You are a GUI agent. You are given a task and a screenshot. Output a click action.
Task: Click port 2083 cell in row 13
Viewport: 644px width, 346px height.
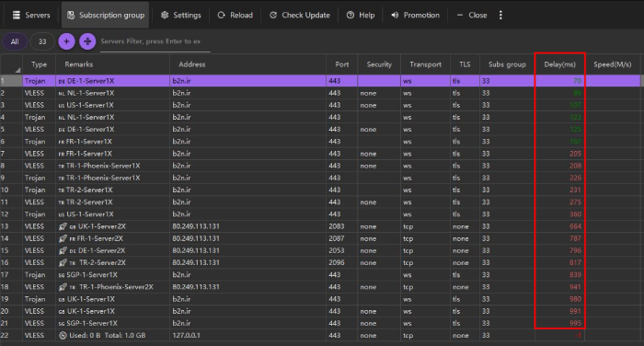[341, 226]
